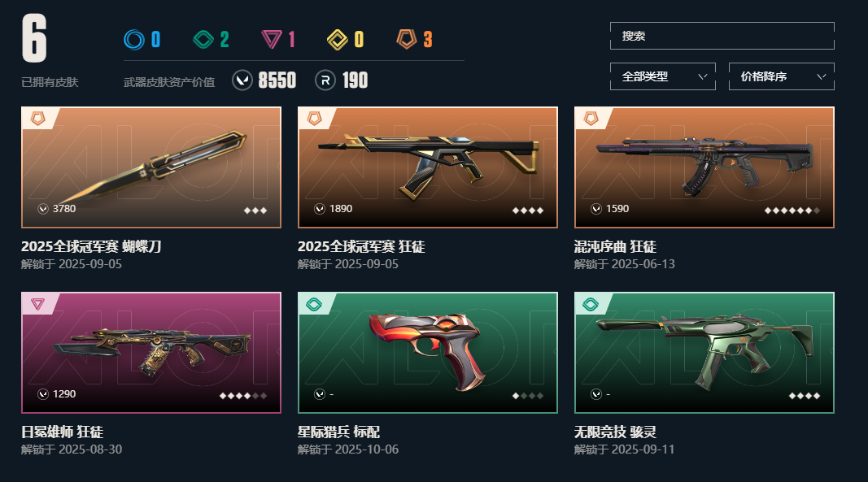Click the green Deluxe tier icon

(203, 39)
